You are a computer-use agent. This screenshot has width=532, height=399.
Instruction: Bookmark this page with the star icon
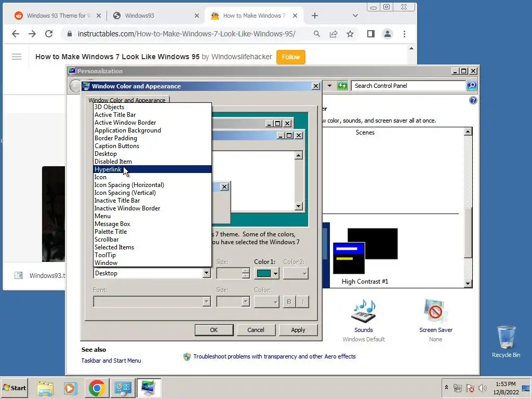pos(350,34)
